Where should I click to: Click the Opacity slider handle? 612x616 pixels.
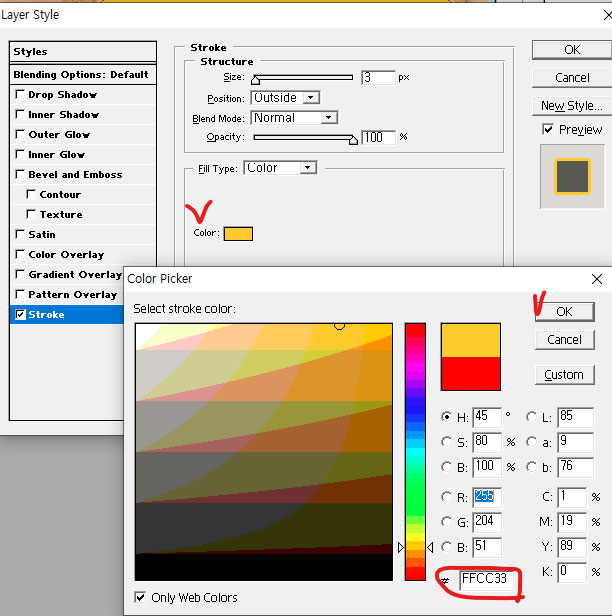click(x=353, y=140)
